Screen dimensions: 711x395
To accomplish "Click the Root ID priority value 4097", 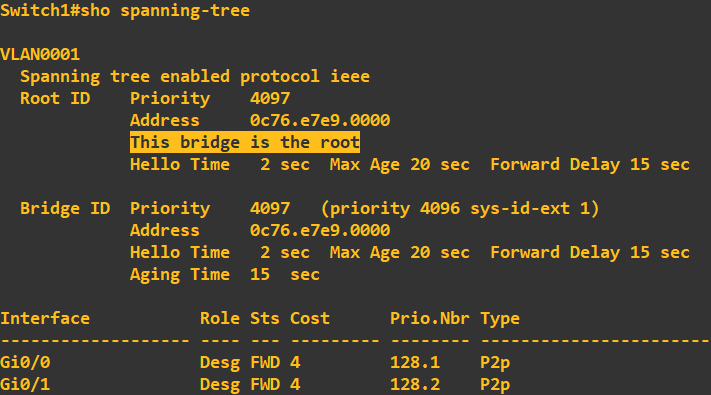I will coord(270,98).
